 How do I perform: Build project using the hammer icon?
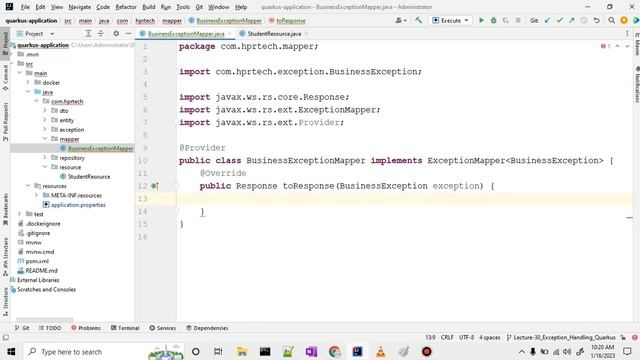pyautogui.click(x=418, y=20)
